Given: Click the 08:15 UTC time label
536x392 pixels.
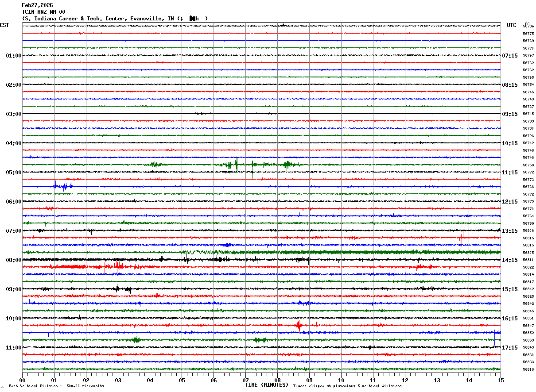Looking at the screenshot, I should point(510,85).
